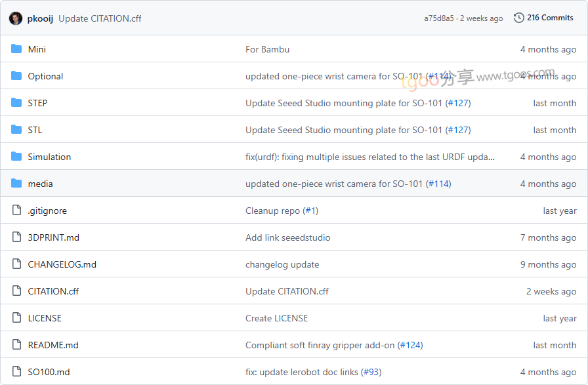Click the .gitignore file icon
Screen dimensions: 588x385
point(16,211)
